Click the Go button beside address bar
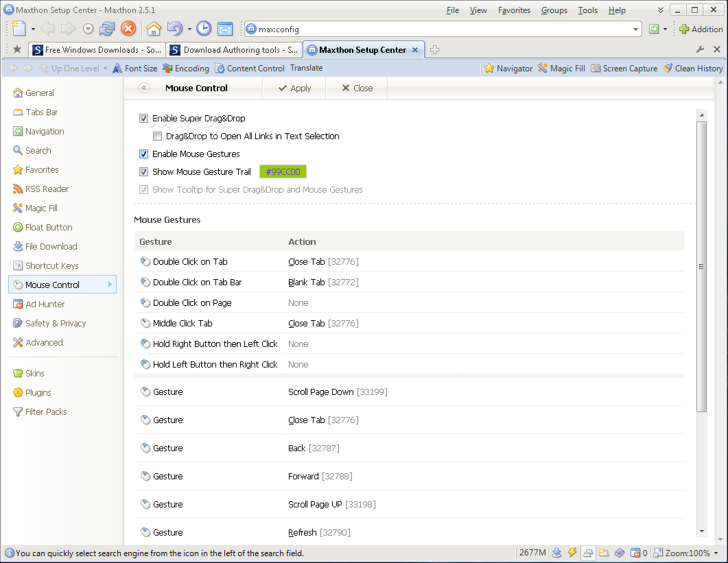 click(654, 29)
